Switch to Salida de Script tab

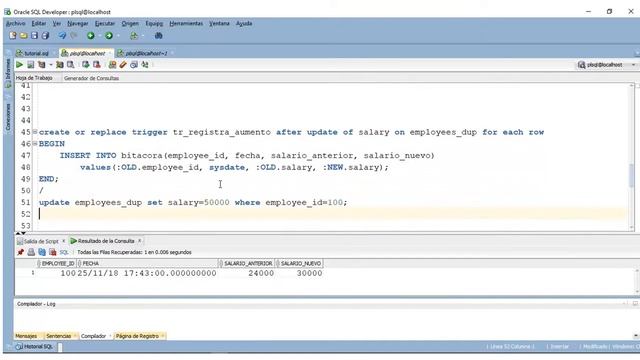[x=40, y=241]
